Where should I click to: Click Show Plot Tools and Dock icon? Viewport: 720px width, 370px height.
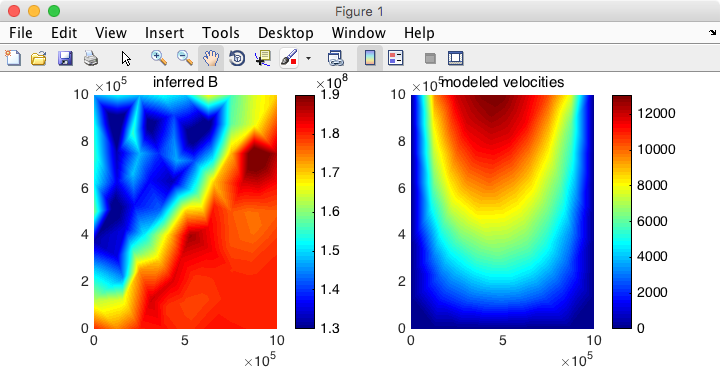tap(456, 58)
